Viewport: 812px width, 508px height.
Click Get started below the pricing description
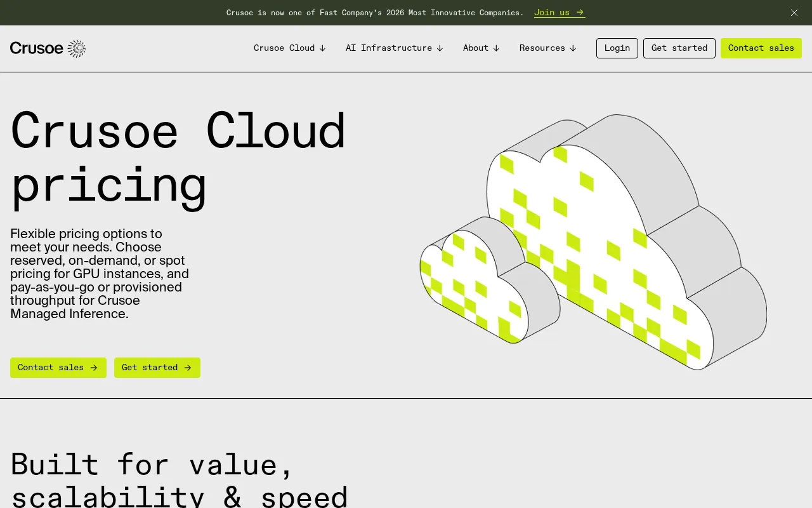point(157,368)
